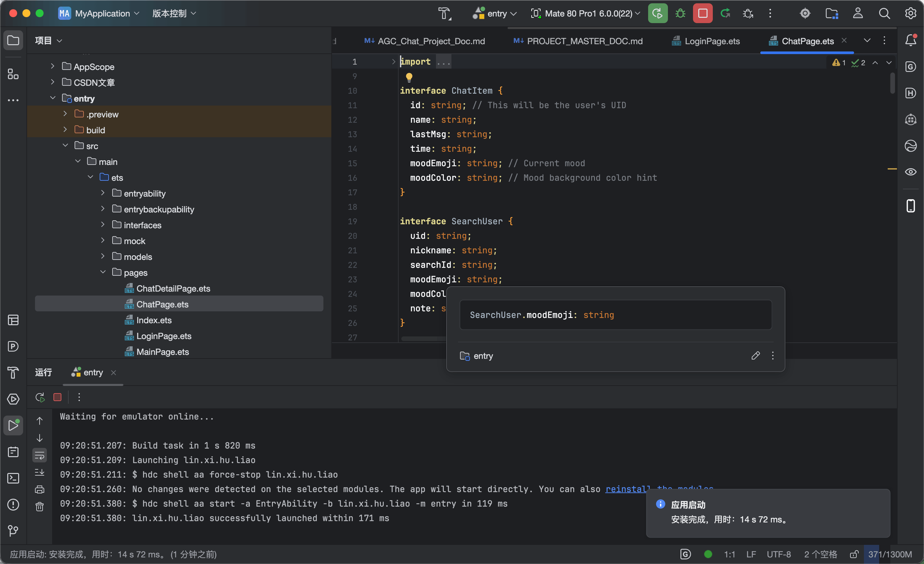Open the Terminal tool window
This screenshot has width=924, height=564.
pos(14,478)
